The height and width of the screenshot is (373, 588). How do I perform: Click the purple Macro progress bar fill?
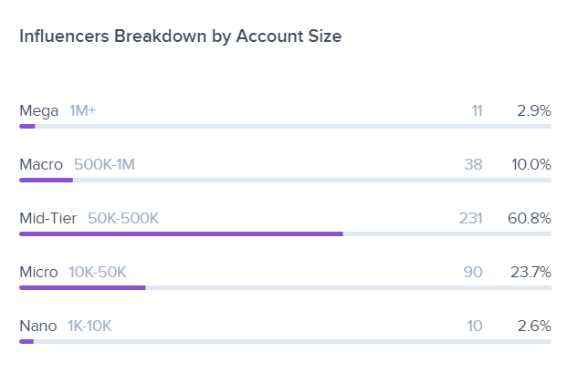pyautogui.click(x=46, y=180)
